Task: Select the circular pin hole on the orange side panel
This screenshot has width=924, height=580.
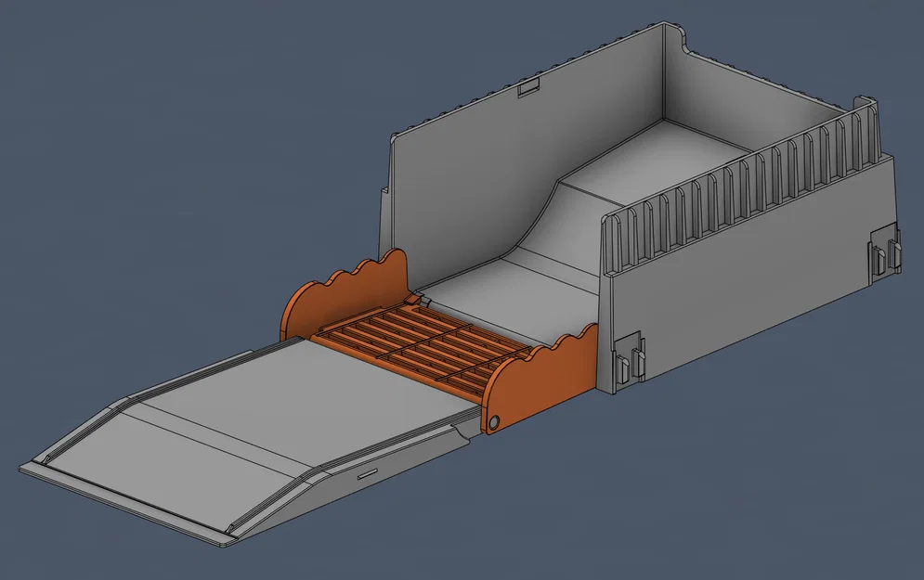Action: [494, 422]
